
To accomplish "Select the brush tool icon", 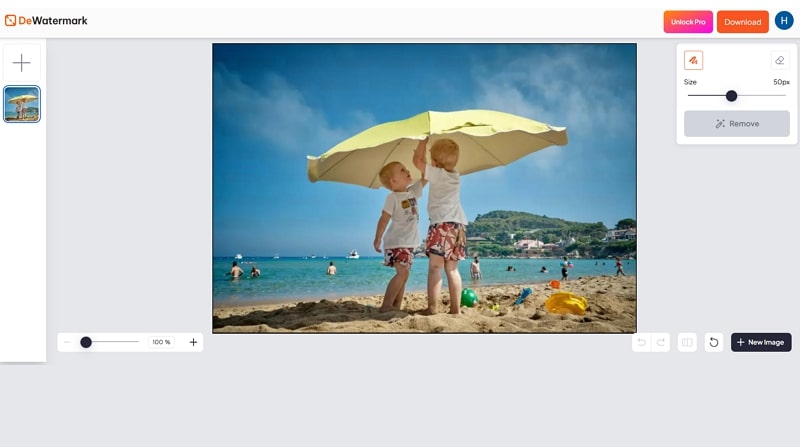I will [693, 60].
